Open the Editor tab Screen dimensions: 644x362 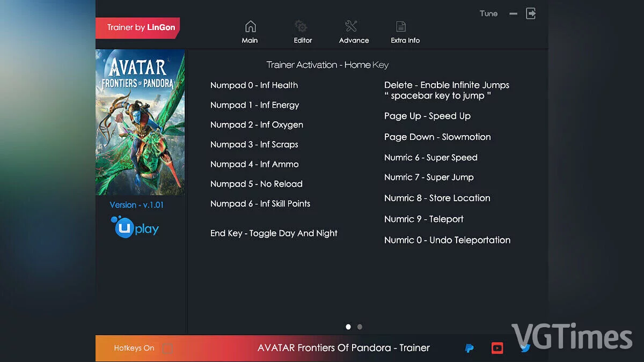point(302,31)
